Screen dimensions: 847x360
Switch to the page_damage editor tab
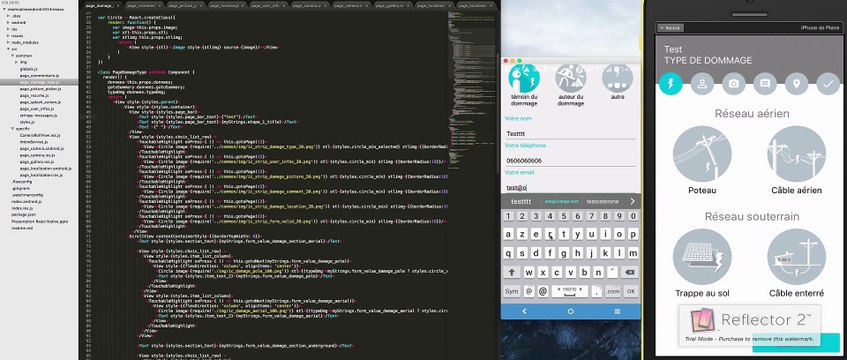pos(102,5)
